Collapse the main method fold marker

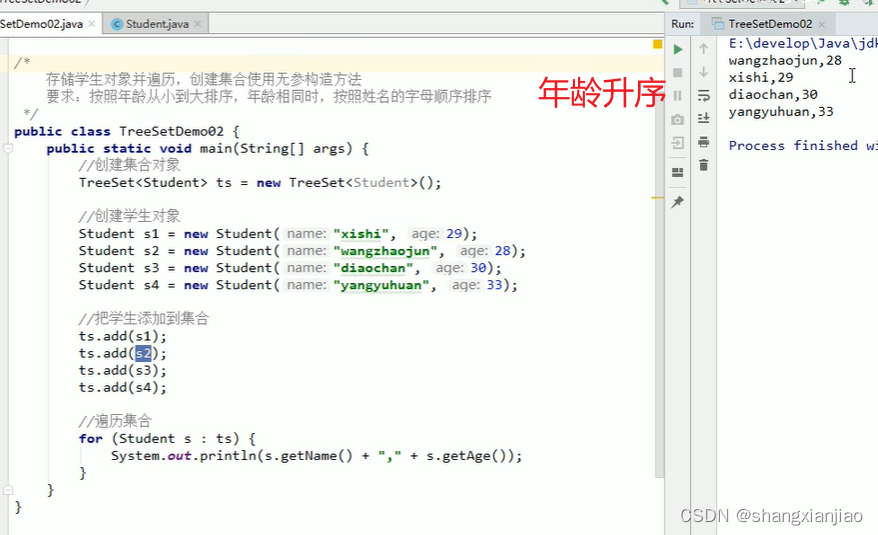[8, 148]
